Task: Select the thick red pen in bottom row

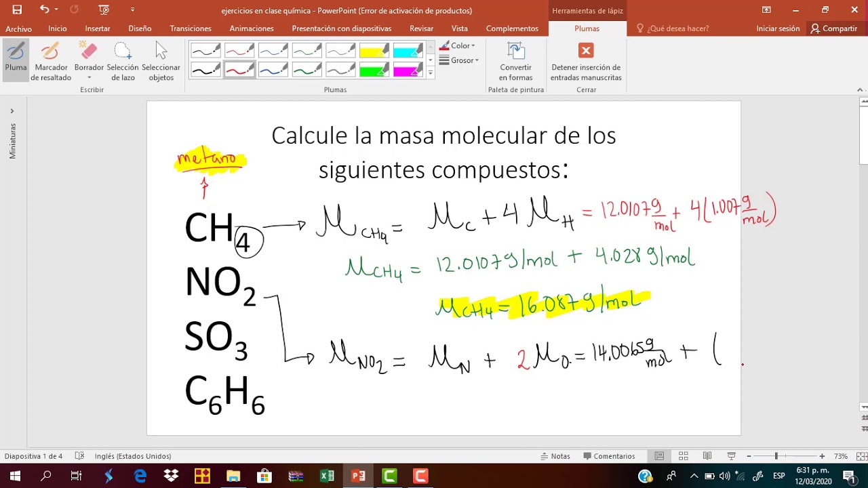Action: click(239, 69)
